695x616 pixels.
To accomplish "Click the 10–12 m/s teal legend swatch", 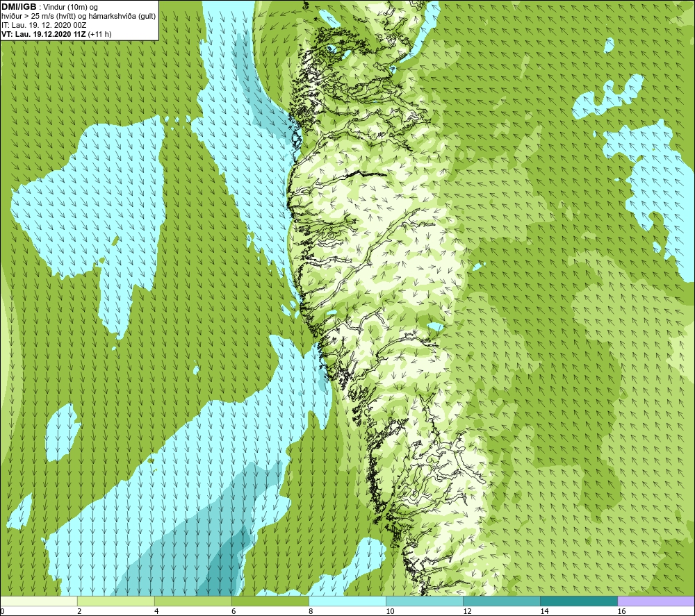I will (425, 601).
